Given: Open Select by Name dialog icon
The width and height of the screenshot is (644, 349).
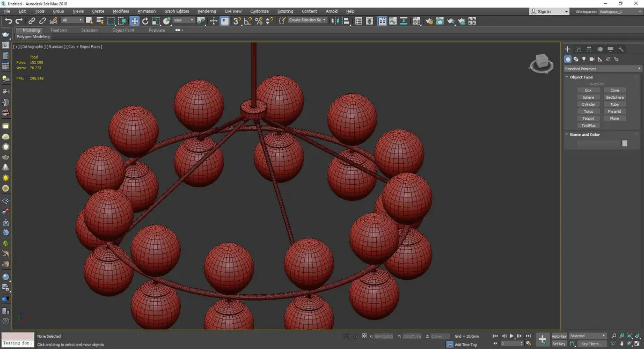Looking at the screenshot, I should 100,21.
